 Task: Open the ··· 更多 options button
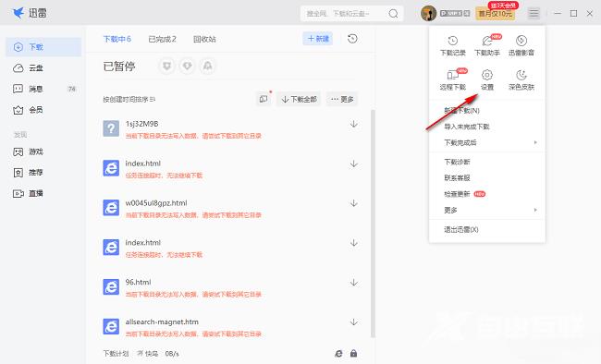342,99
